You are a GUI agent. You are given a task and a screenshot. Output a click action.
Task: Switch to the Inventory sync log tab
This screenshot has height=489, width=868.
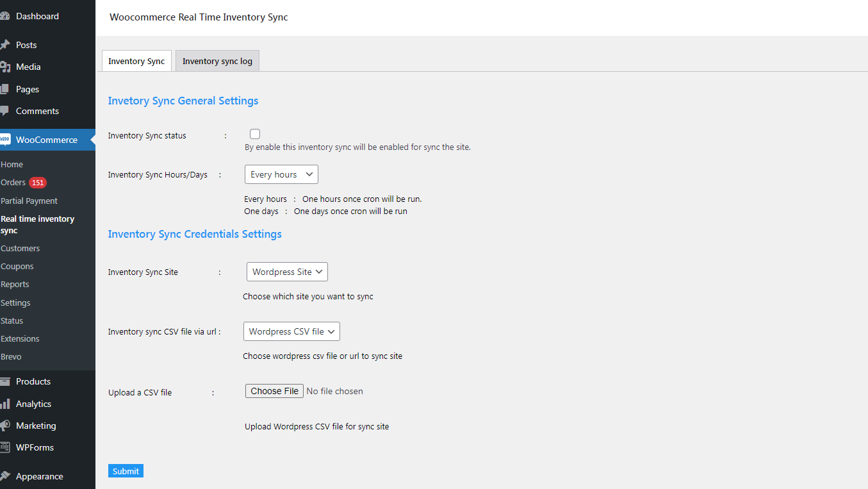click(217, 61)
